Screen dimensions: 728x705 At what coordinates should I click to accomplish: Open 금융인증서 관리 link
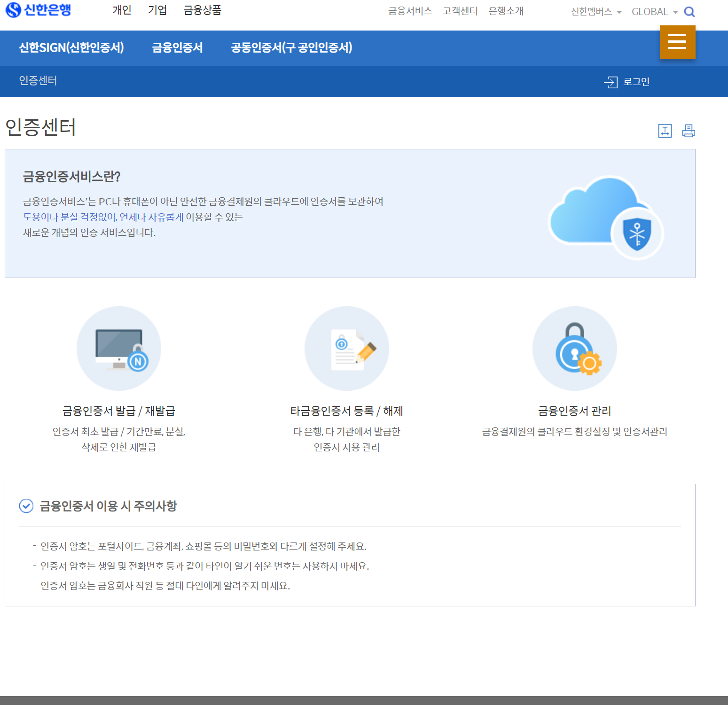tap(575, 411)
